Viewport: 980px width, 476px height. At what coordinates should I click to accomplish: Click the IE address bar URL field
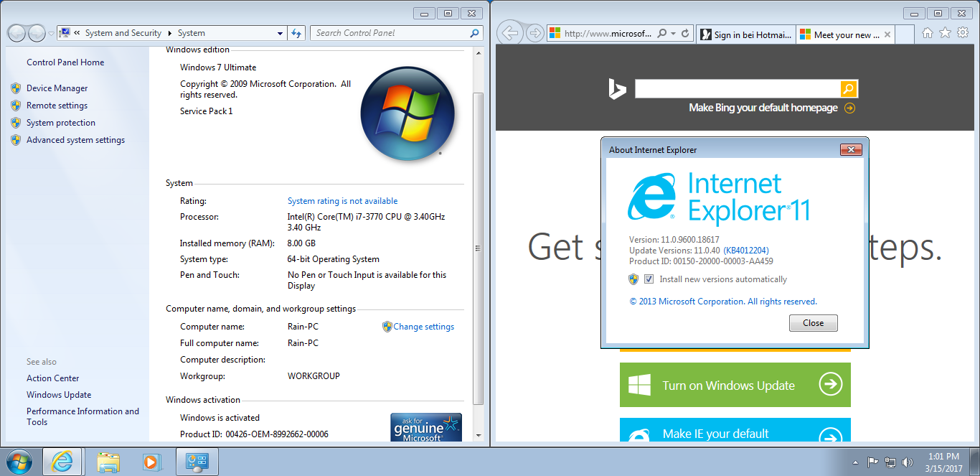click(x=608, y=34)
